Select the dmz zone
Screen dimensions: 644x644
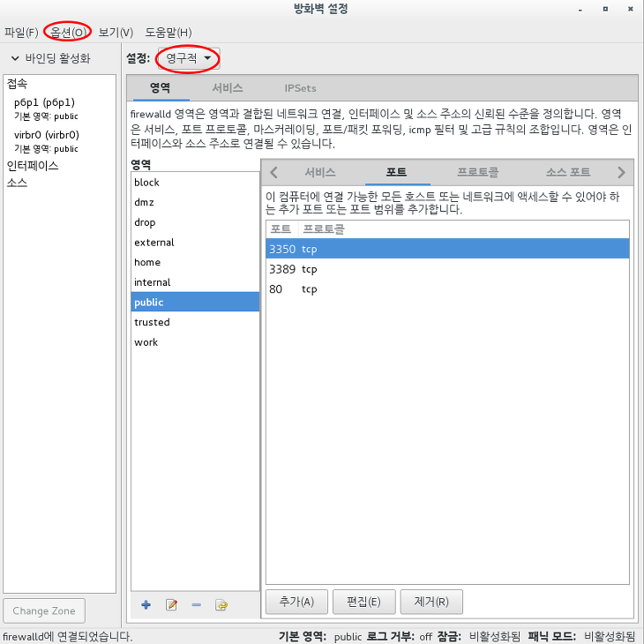[195, 202]
